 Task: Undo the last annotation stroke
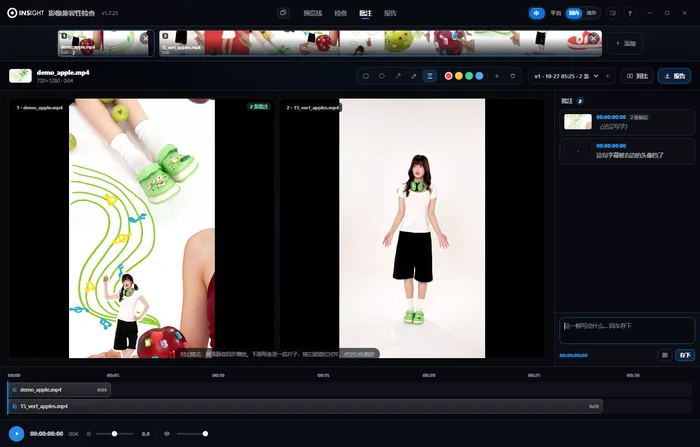[x=497, y=76]
